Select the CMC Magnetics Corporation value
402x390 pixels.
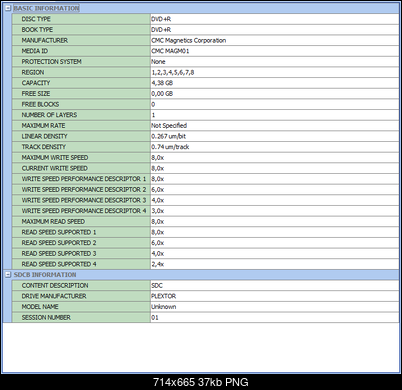pyautogui.click(x=189, y=40)
